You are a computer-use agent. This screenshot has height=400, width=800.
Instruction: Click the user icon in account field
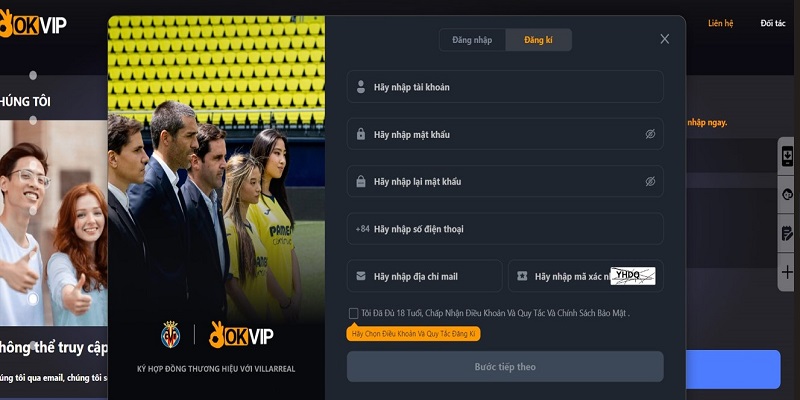click(361, 87)
